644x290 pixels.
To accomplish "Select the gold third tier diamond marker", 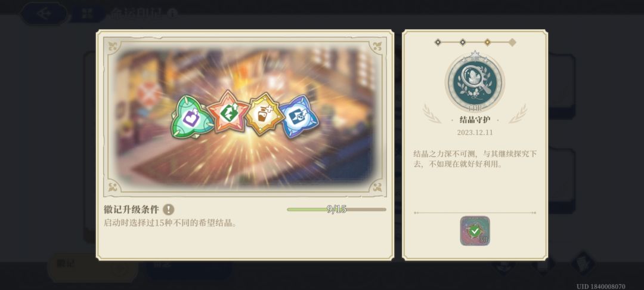I will [488, 42].
